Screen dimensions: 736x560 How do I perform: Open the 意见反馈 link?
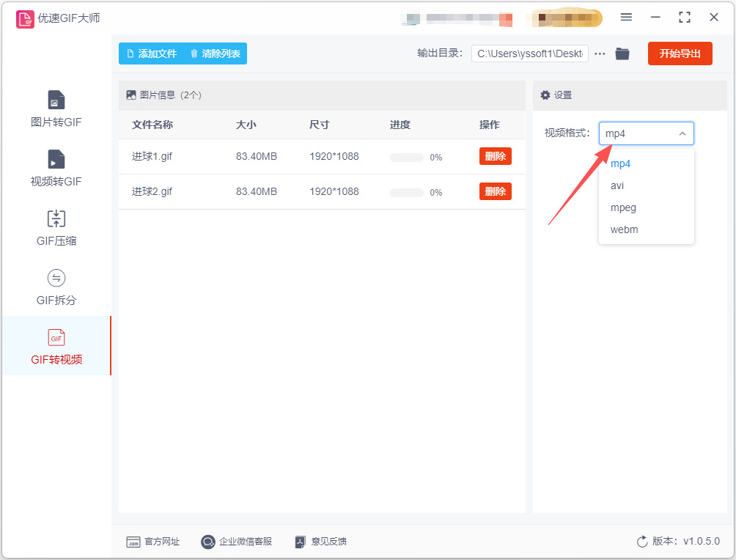coord(321,542)
